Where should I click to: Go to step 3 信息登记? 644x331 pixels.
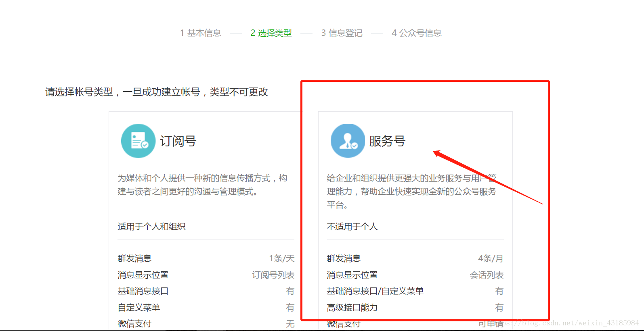(342, 33)
